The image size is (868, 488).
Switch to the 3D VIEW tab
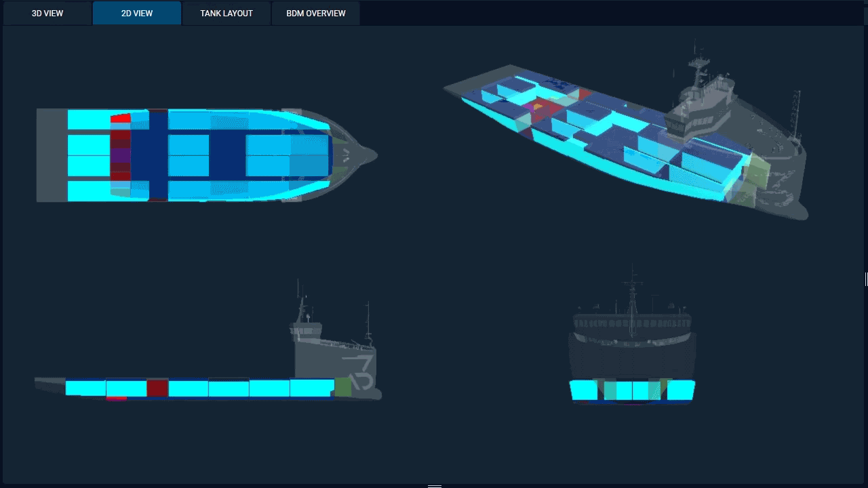47,14
